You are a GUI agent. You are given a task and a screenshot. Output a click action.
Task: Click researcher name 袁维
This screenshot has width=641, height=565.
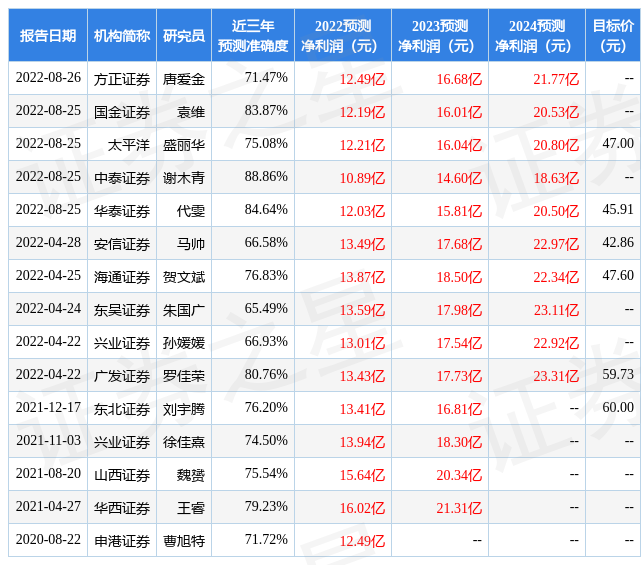191,112
